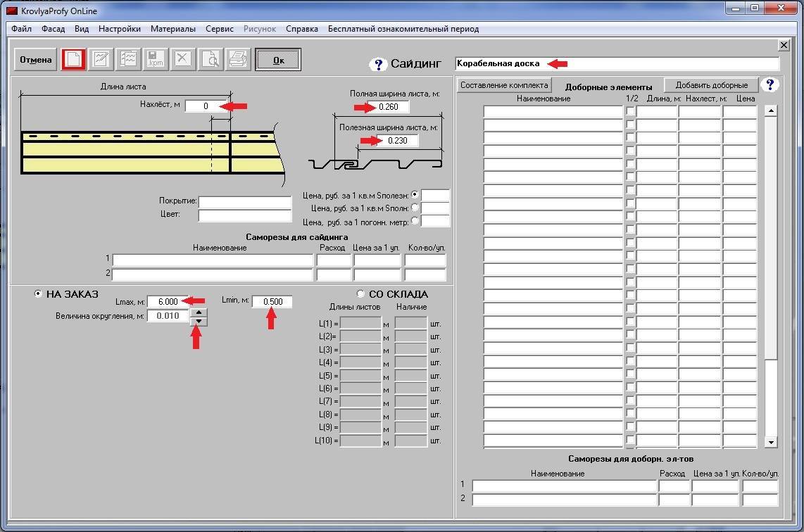Click the save .kpm file icon
Screen dimensions: 804x532
coord(156,59)
